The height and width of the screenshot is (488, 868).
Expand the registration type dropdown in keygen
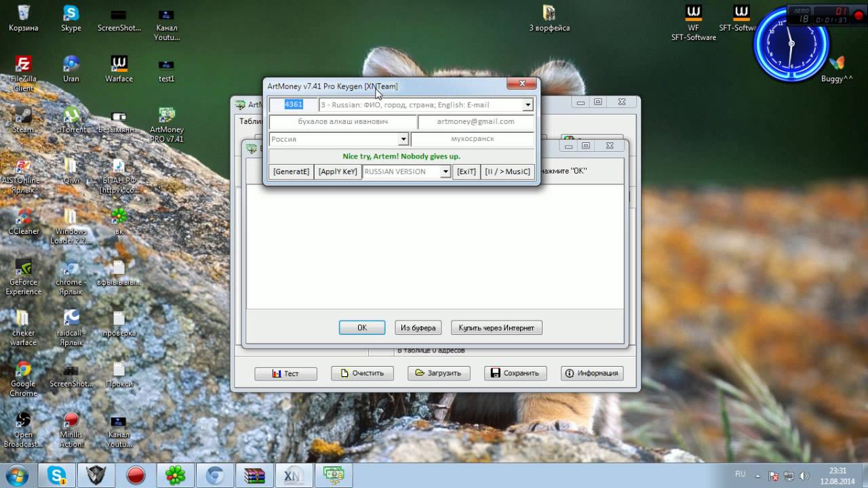click(528, 105)
